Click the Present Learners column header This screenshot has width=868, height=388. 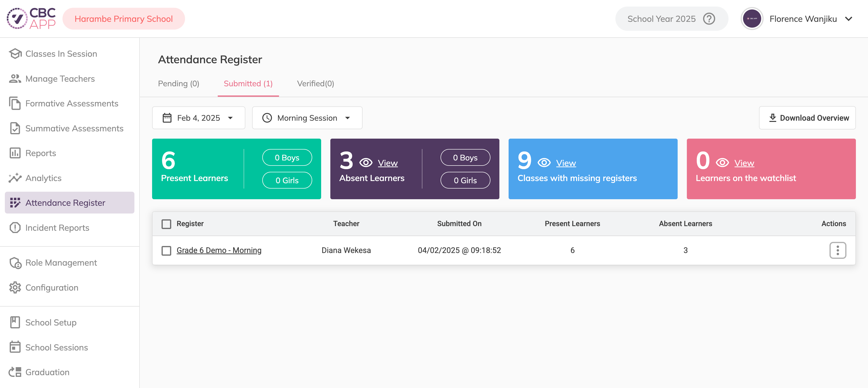click(x=572, y=223)
